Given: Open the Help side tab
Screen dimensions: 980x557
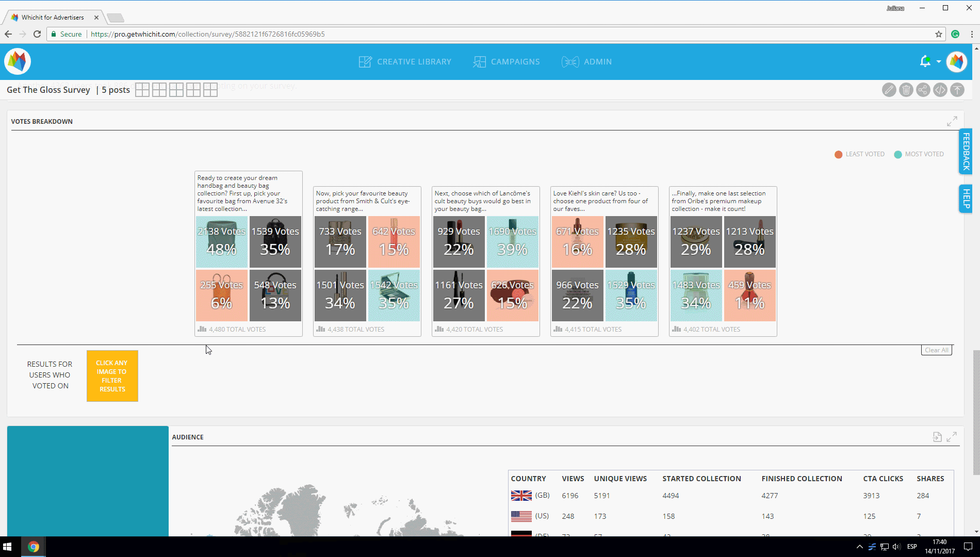Looking at the screenshot, I should (966, 199).
